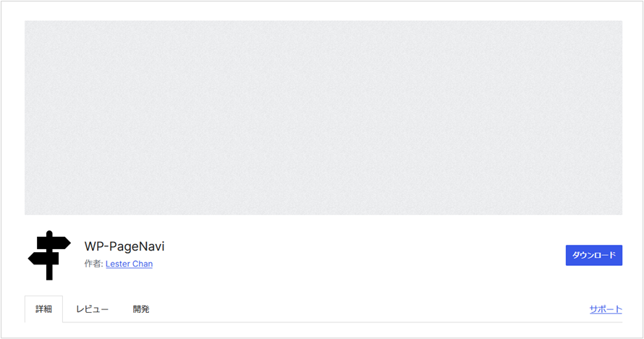This screenshot has height=339, width=644.
Task: Click the blue ダウンロード button
Action: tap(594, 255)
